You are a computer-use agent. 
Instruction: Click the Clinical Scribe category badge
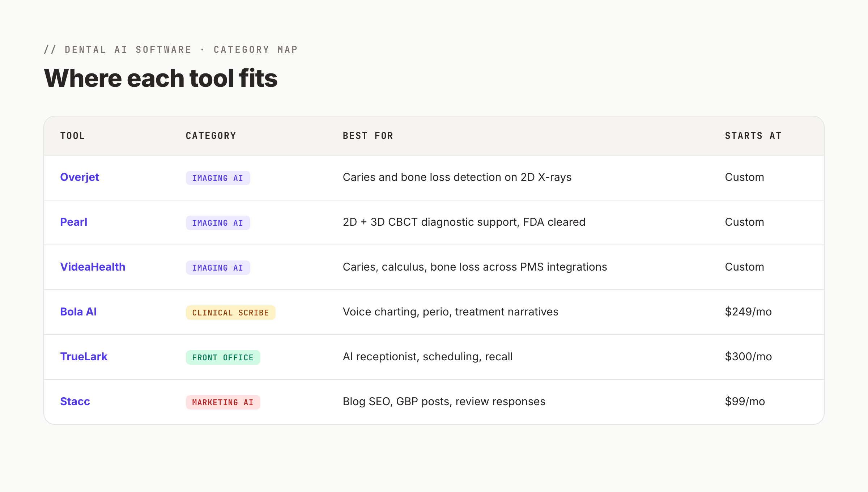(230, 313)
